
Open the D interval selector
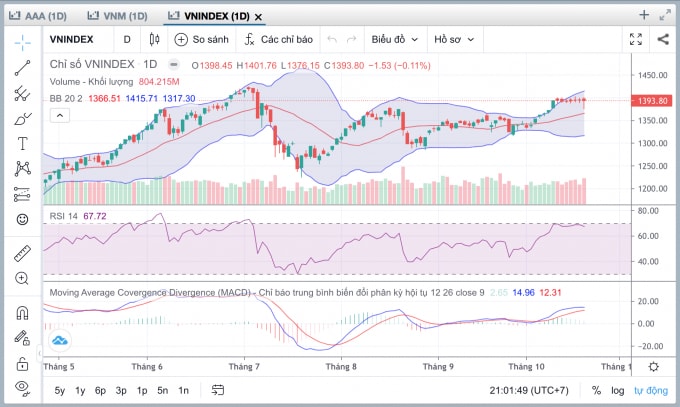(127, 39)
